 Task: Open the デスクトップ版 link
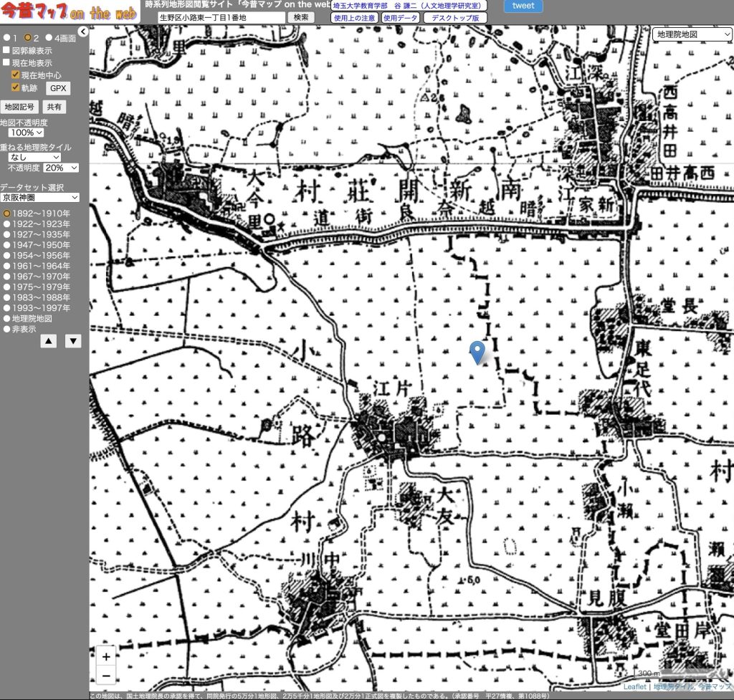pos(455,18)
